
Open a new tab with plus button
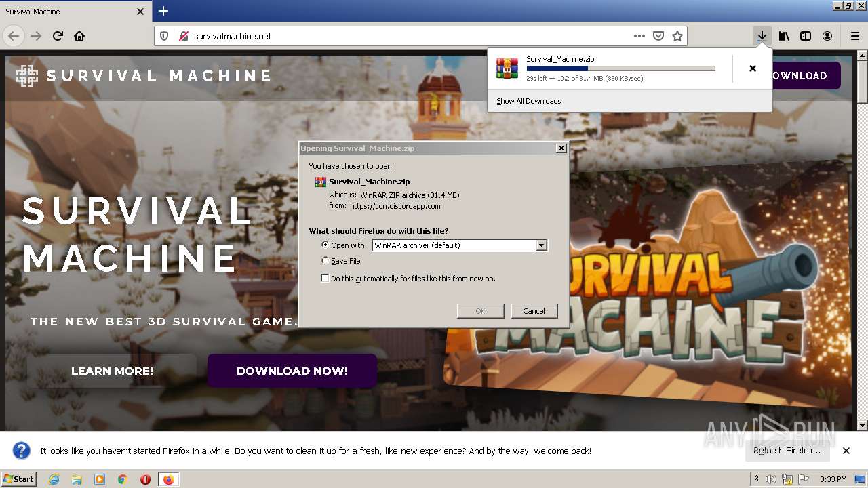[x=163, y=11]
